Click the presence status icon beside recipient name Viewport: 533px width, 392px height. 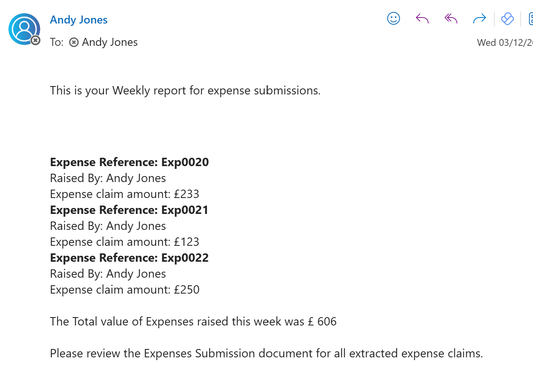click(74, 42)
